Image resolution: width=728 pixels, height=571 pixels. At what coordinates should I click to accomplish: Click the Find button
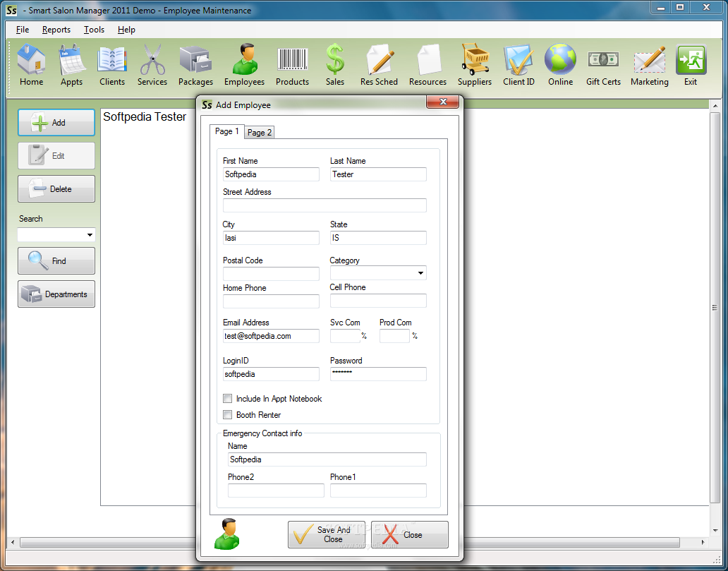tap(56, 260)
